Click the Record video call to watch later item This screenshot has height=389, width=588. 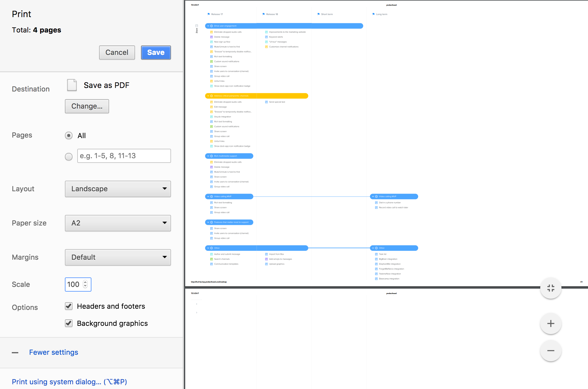pos(392,207)
